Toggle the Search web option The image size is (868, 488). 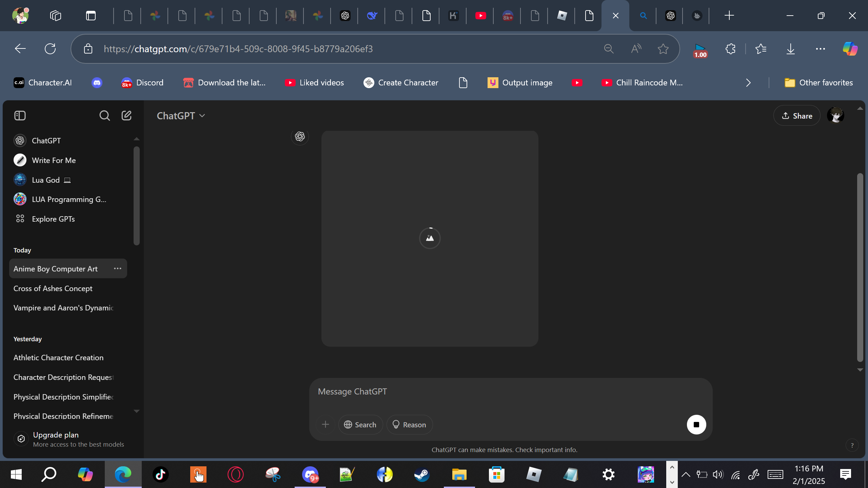[360, 425]
